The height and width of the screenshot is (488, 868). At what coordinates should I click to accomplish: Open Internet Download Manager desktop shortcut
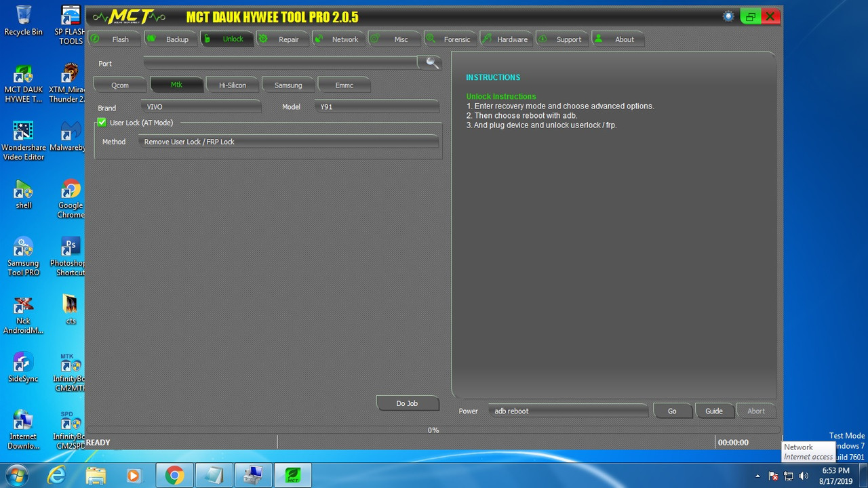point(23,430)
